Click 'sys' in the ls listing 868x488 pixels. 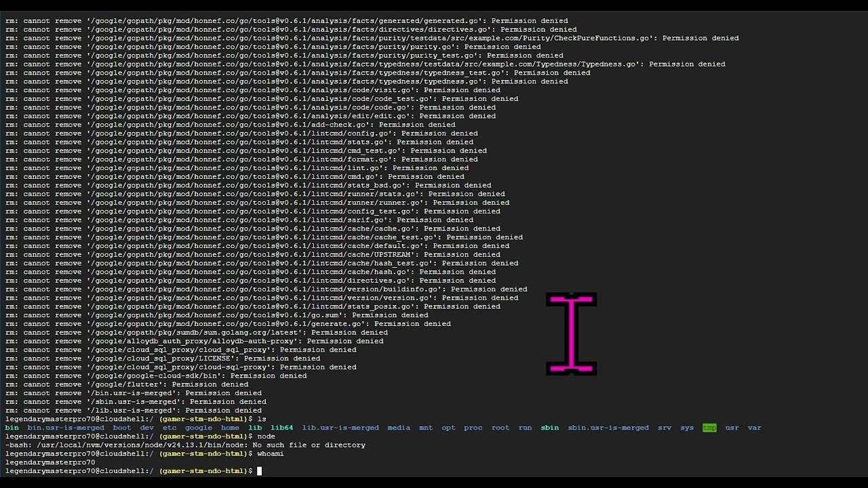[x=687, y=428]
